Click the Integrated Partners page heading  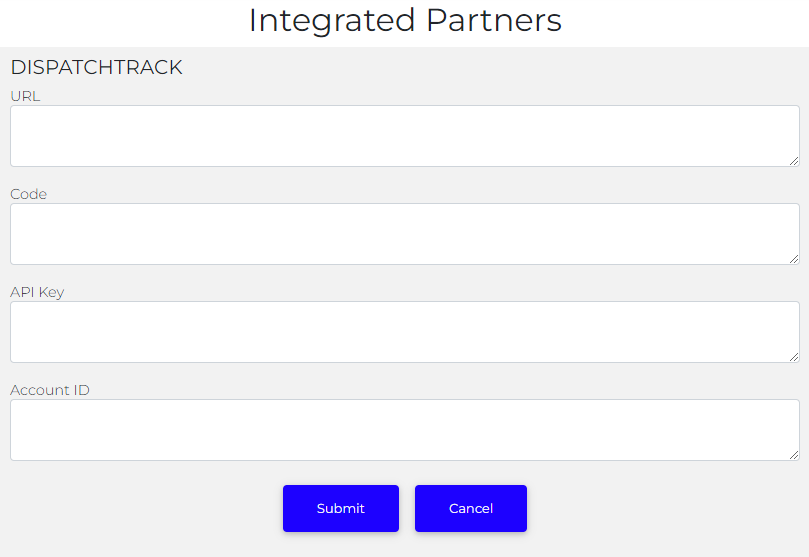coord(404,20)
